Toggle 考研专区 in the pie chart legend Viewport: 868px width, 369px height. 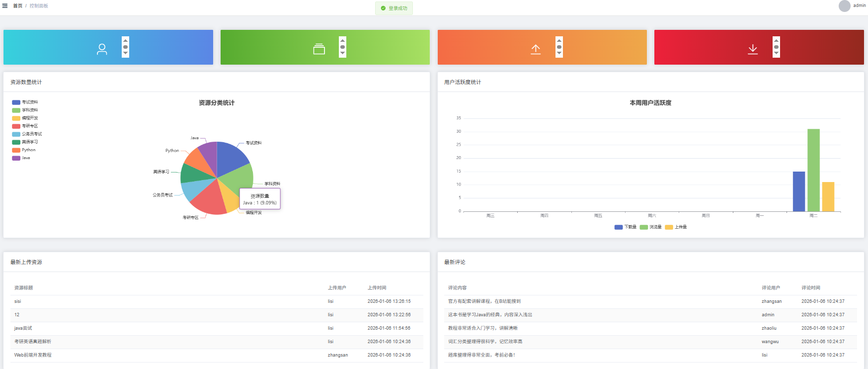coord(25,126)
